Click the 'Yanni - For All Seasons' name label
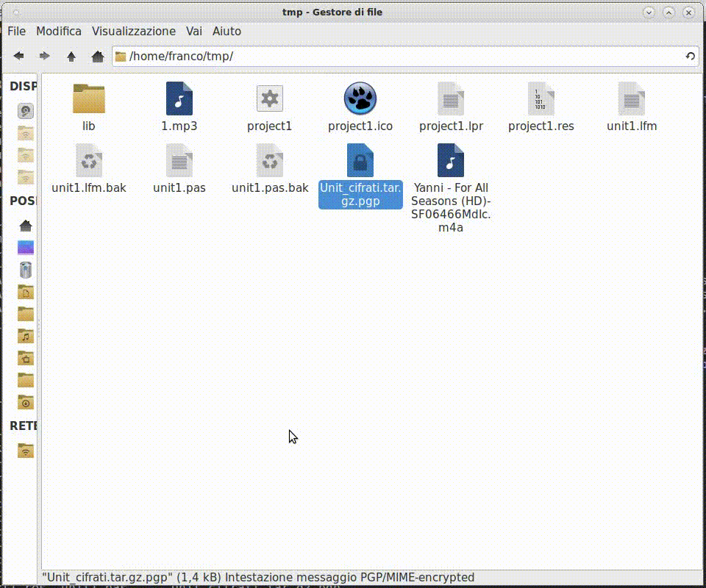The image size is (706, 588). click(451, 207)
